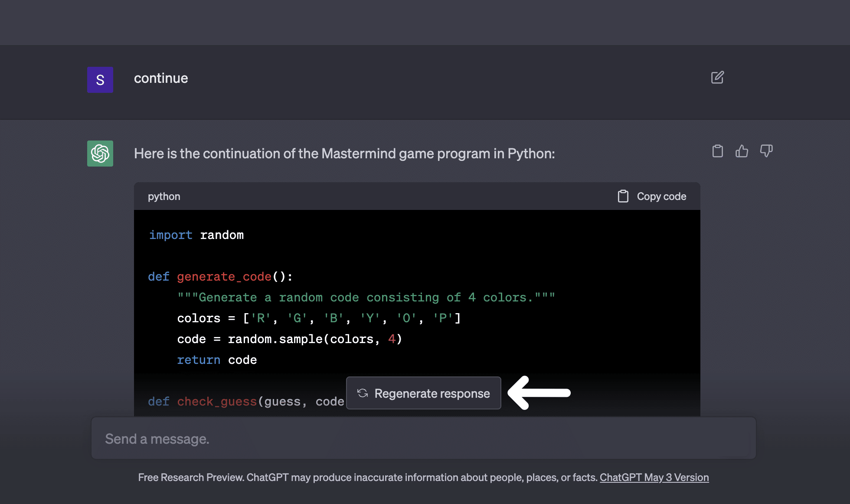This screenshot has width=850, height=504.
Task: Give the response a thumbs down
Action: [x=766, y=151]
